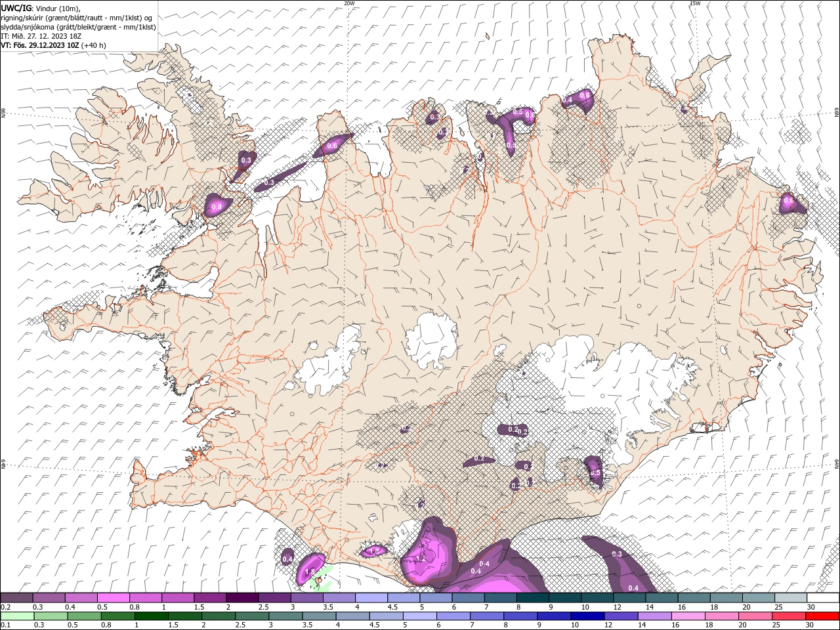Screen dimensions: 840x630
Task: Click the '(+40 h)' forecast offset text
Action: point(94,45)
